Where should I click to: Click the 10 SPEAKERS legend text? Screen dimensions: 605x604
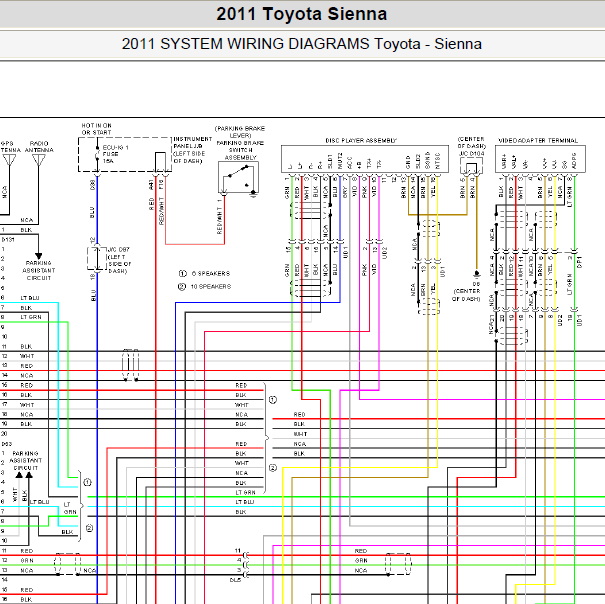click(211, 287)
